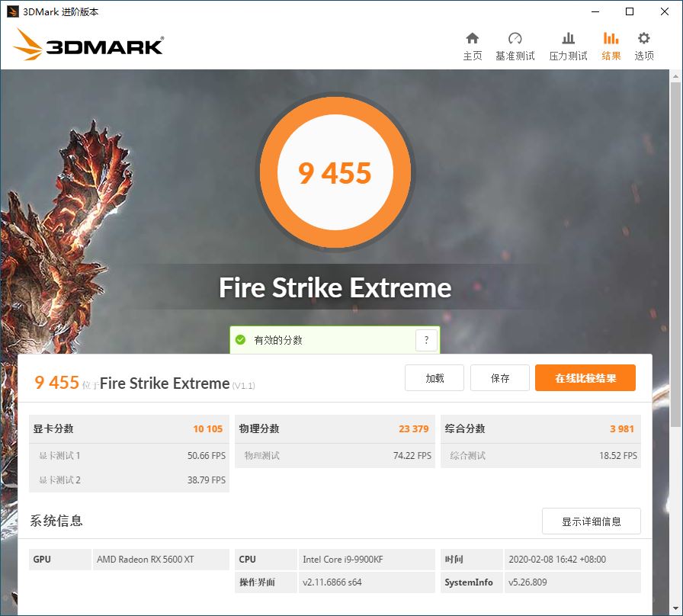Screen dimensions: 683x616
Task: Click the Fire Strike Extreme (V1.1) title
Action: (x=166, y=383)
